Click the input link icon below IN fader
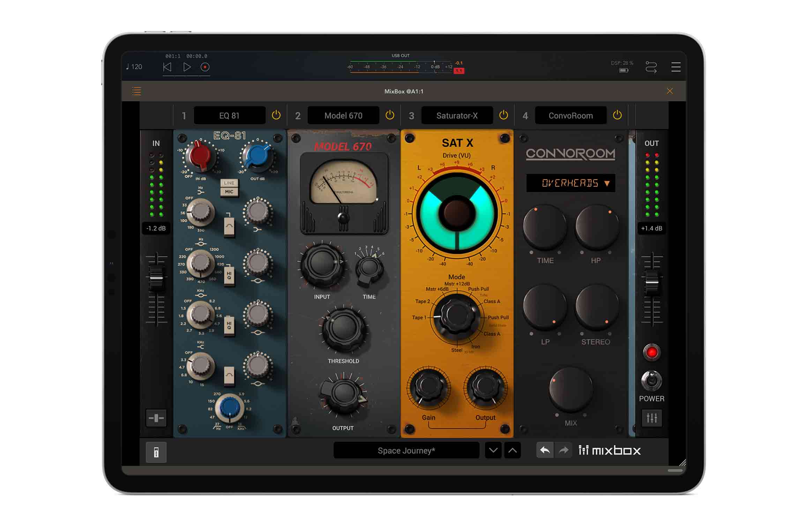 [x=156, y=418]
